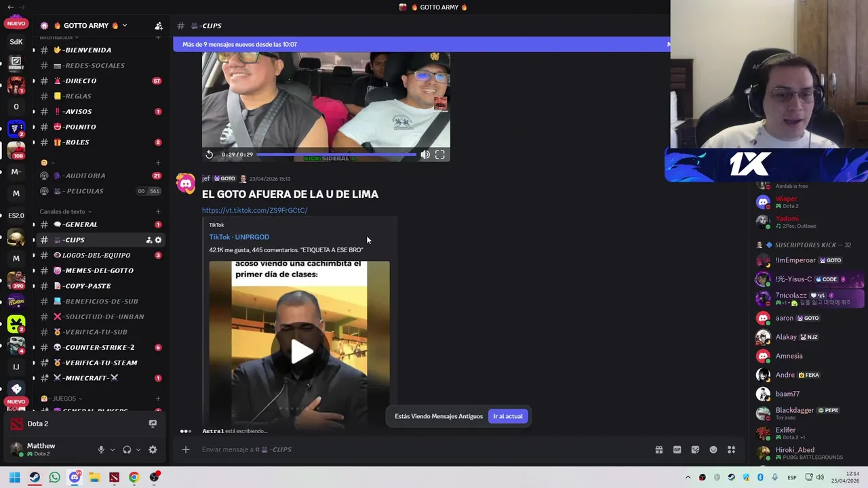
Task: Open the apps launcher icon in message bar
Action: tap(732, 449)
